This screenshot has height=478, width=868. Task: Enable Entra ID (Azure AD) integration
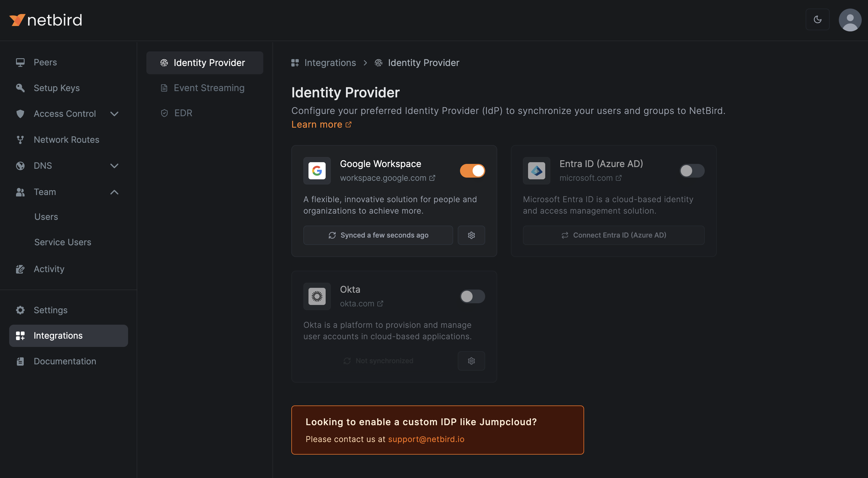692,171
